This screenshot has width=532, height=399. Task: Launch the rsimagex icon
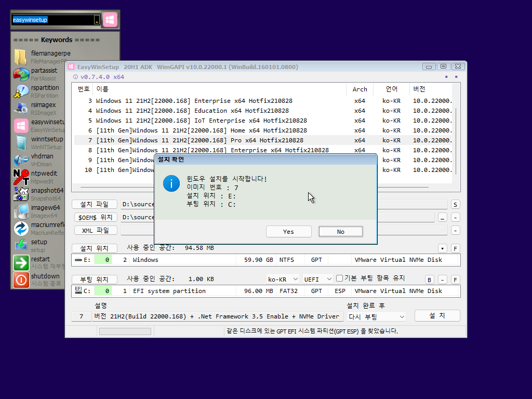pos(21,108)
